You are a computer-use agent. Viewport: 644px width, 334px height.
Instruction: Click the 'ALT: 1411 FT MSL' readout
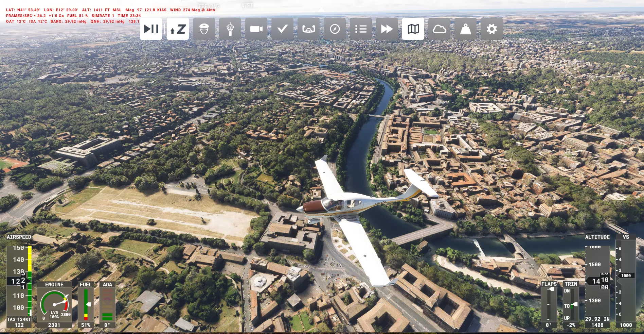pos(102,10)
